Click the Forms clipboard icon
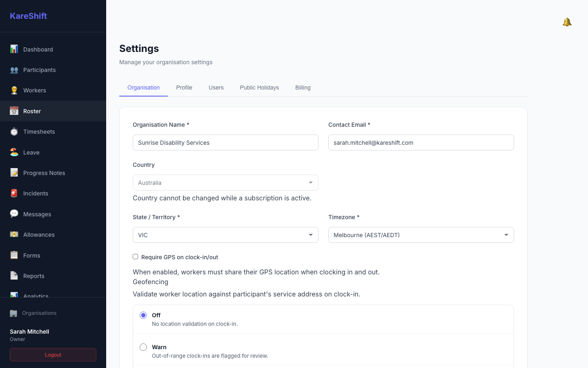This screenshot has width=588, height=368. [14, 255]
